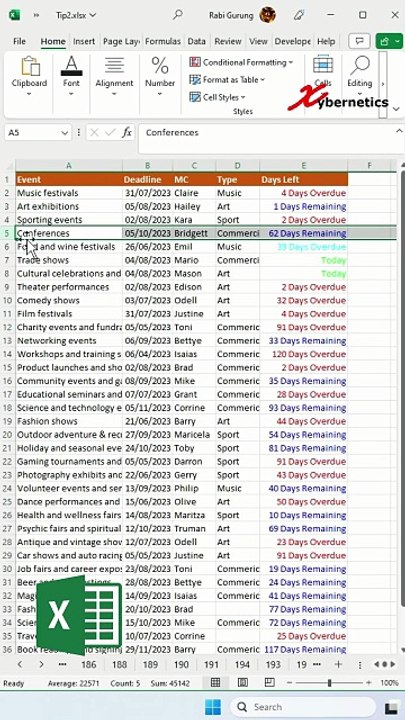Show hidden sheet tabs ellipsis on left
The image size is (405, 720).
[62, 664]
